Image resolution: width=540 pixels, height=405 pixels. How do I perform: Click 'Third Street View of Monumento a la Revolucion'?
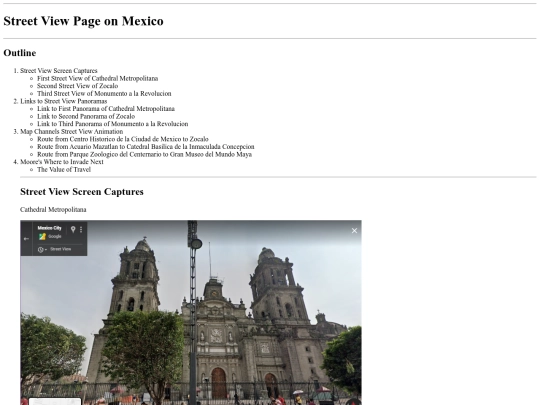[x=104, y=93]
